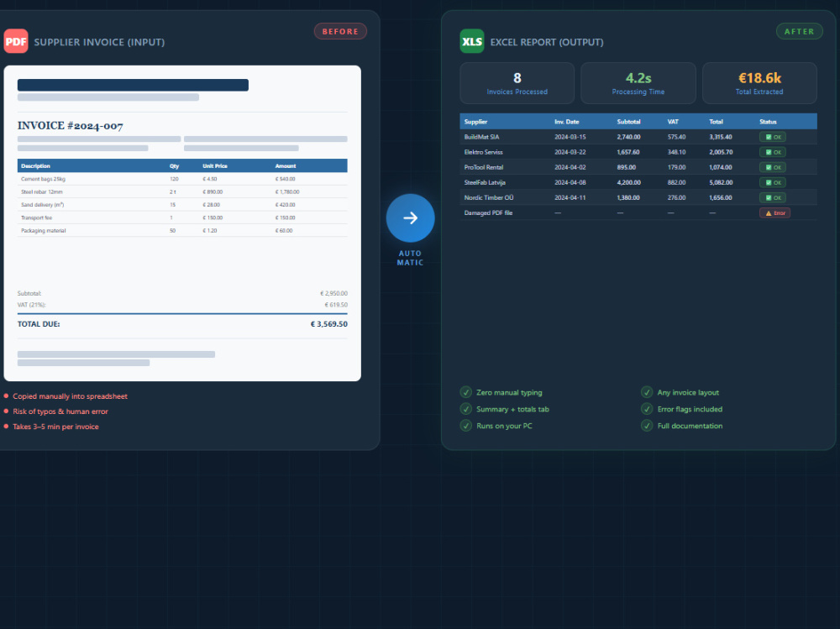Click checkmark icon beside Full documentation
This screenshot has width=840, height=629.
(647, 426)
